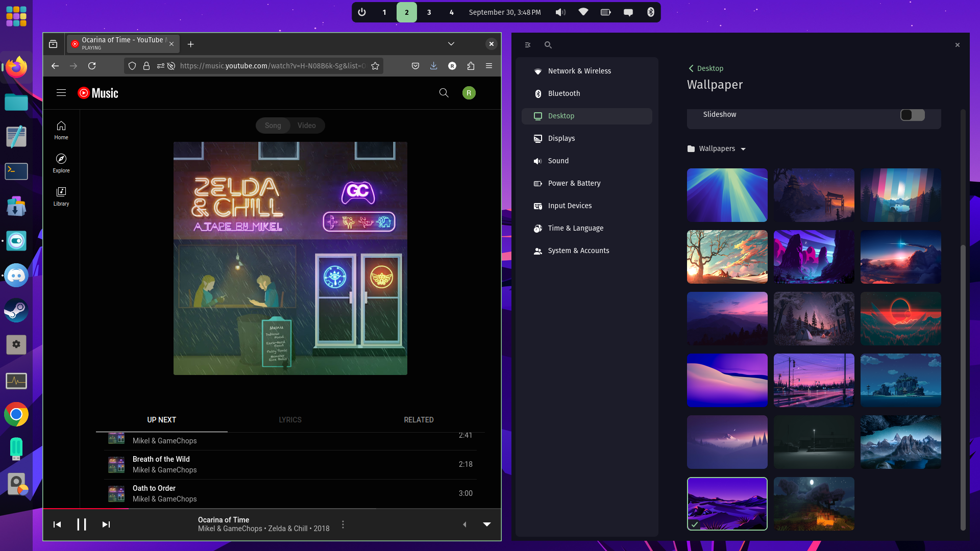Switch to the Lyrics tab
This screenshot has width=980, height=551.
pyautogui.click(x=290, y=420)
